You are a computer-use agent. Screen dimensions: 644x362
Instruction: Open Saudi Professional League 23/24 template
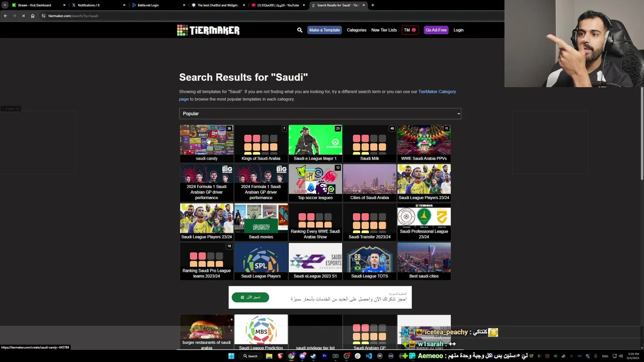tap(424, 222)
